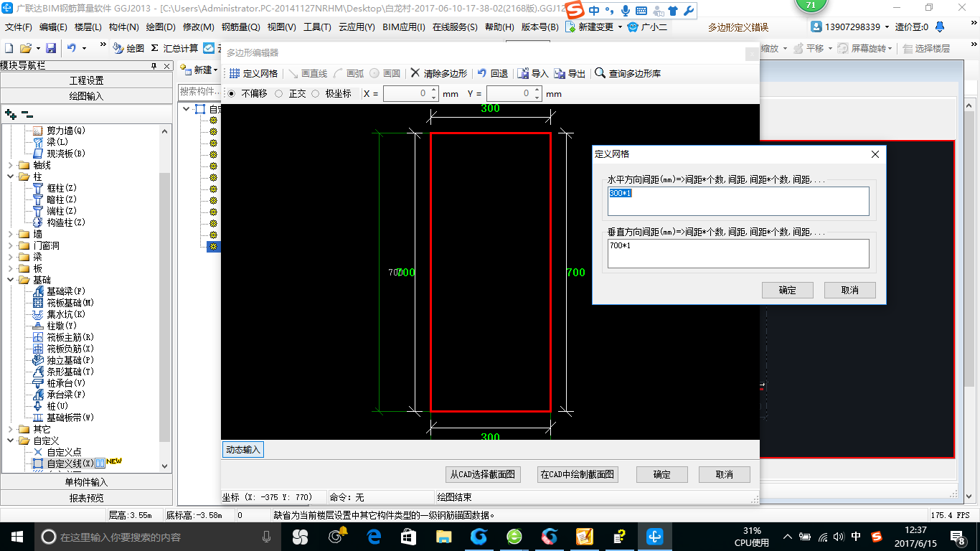The width and height of the screenshot is (980, 551).
Task: Click expand-all plus icon in navigator
Action: [x=10, y=113]
